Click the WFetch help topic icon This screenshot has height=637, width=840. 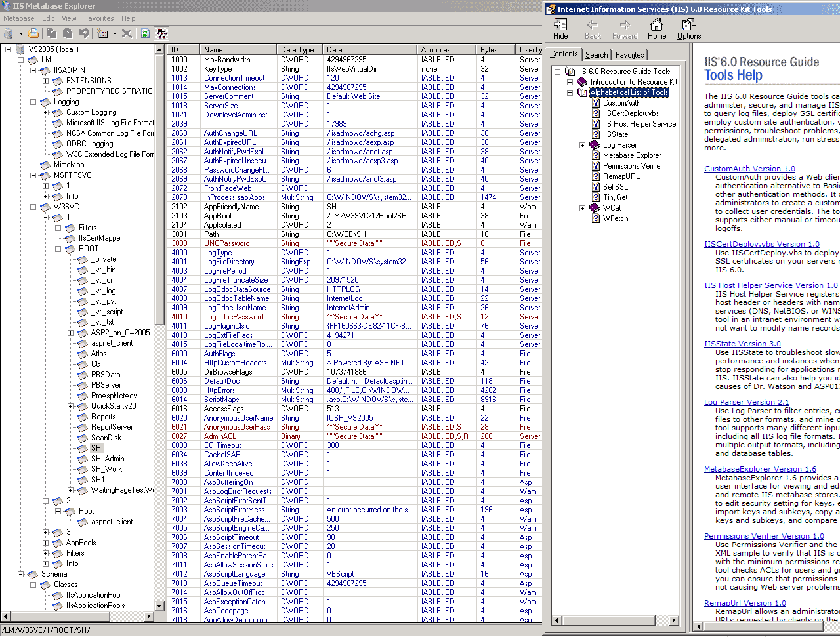596,218
